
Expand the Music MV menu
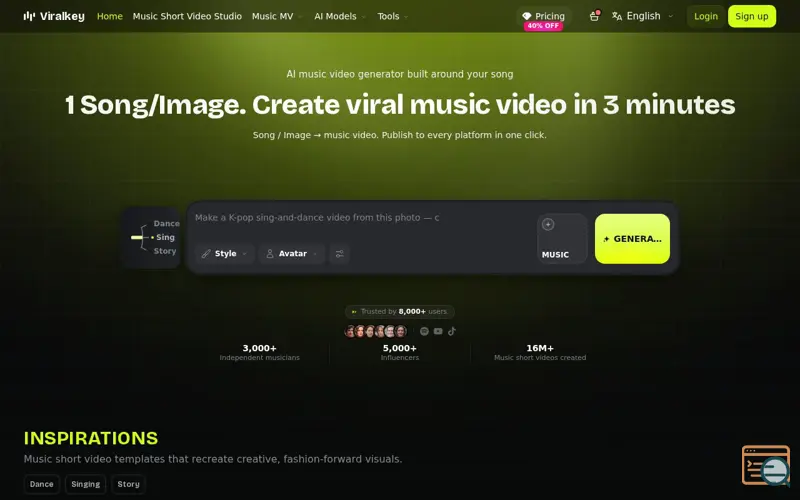click(x=277, y=16)
